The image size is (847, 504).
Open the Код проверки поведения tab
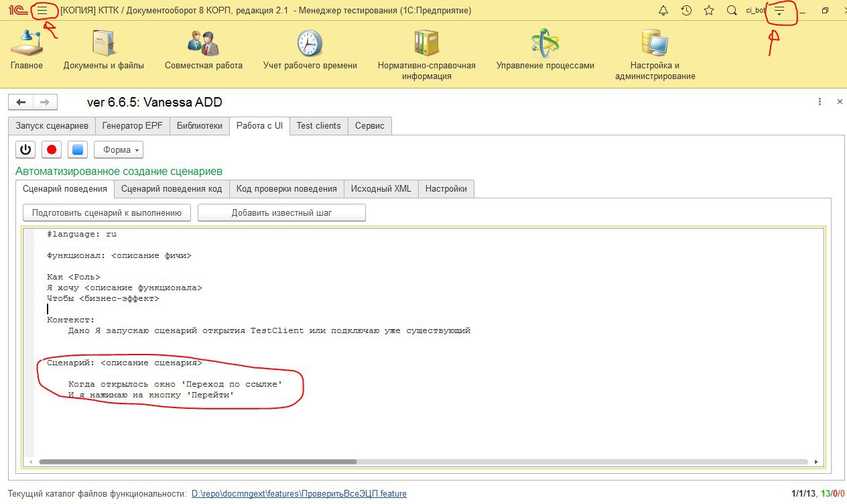287,189
